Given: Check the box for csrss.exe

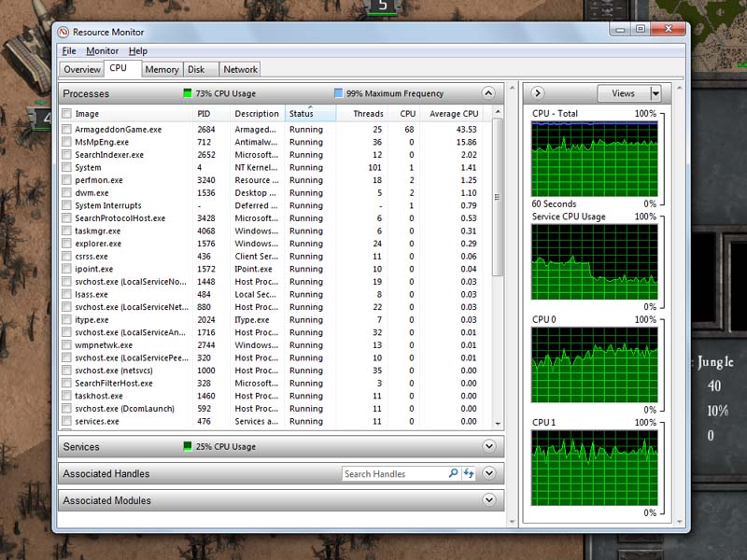Looking at the screenshot, I should coord(66,256).
